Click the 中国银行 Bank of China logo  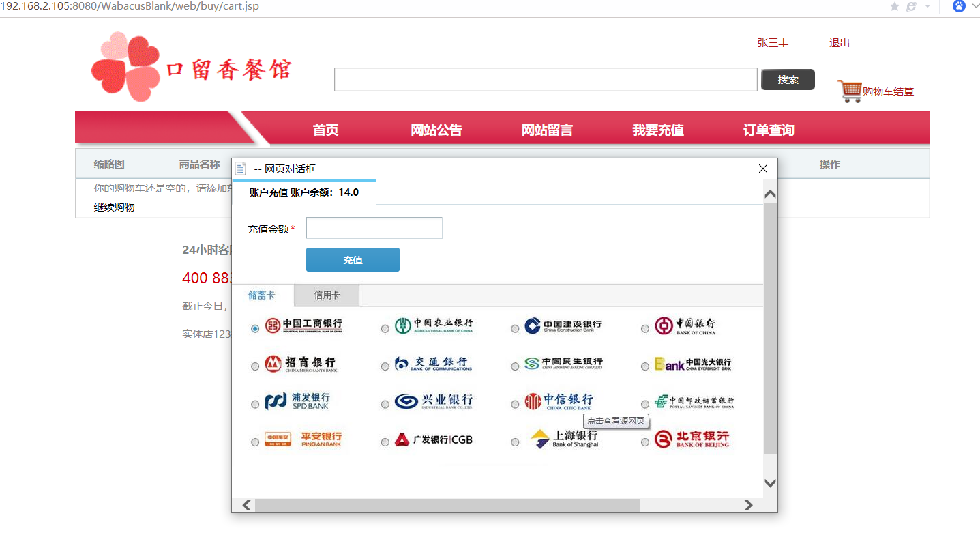click(x=685, y=325)
